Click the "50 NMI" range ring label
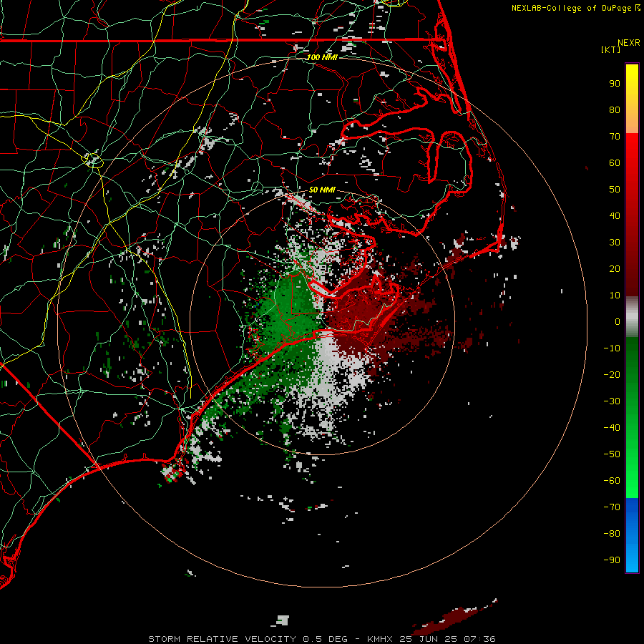This screenshot has width=644, height=644. pos(322,190)
